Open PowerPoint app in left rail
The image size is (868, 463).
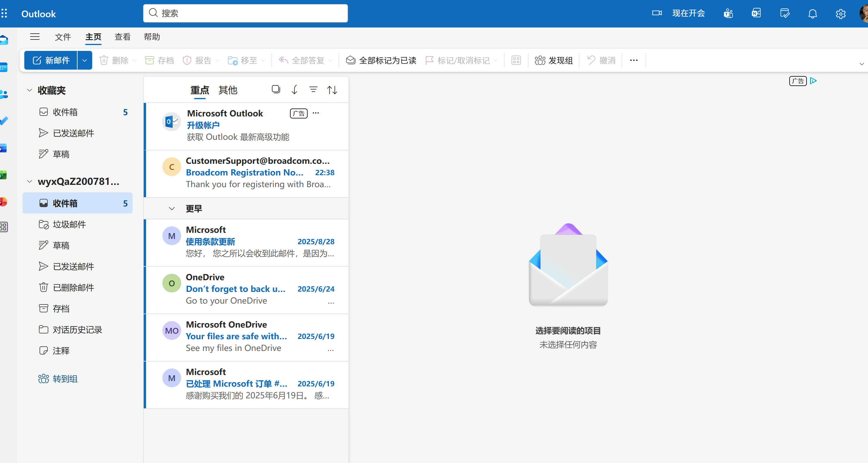[4, 202]
